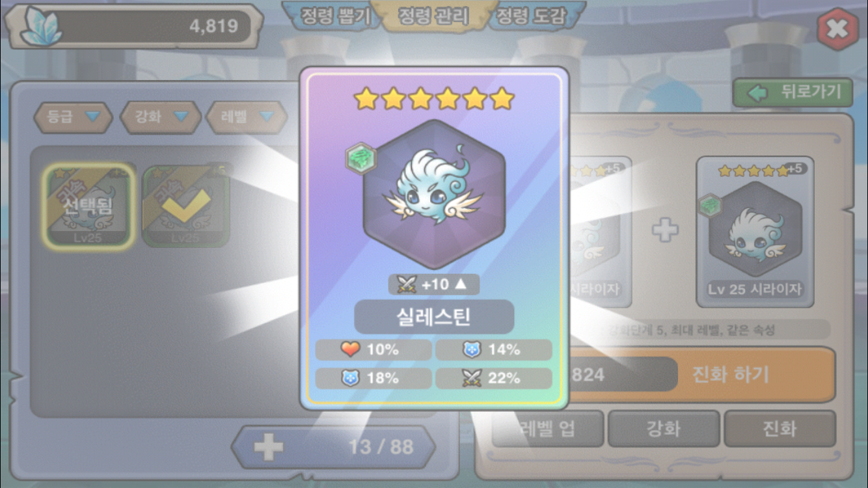The height and width of the screenshot is (488, 868).
Task: Tap the Lv 25 시라이자 material card
Action: click(755, 232)
